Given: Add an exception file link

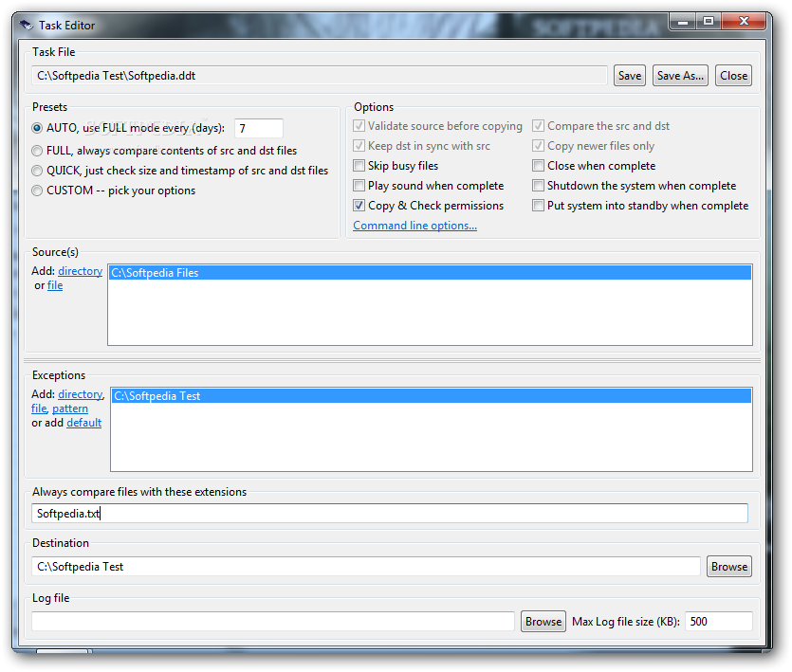Looking at the screenshot, I should tap(39, 409).
